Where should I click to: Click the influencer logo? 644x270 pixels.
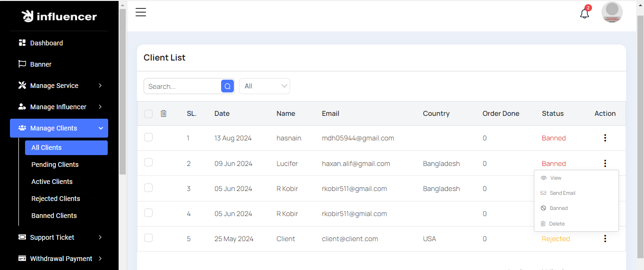tap(59, 17)
